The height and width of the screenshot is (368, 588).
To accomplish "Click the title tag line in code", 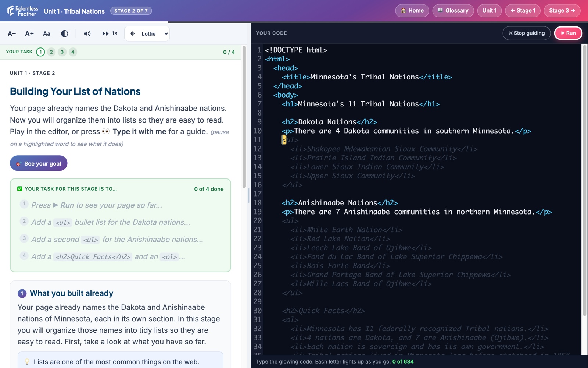I will [367, 77].
